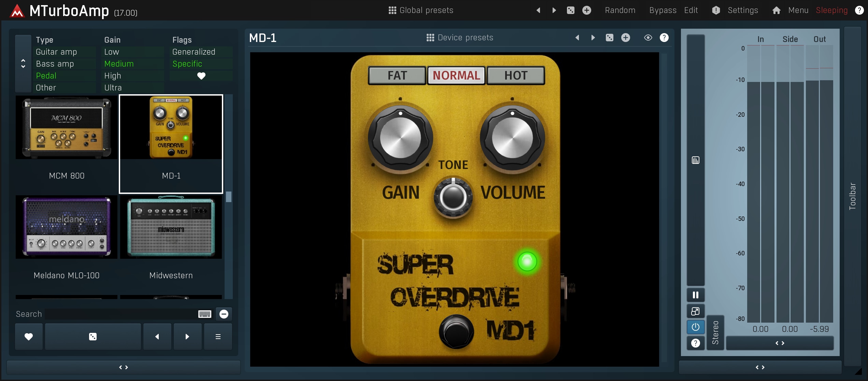Viewport: 868px width, 381px height.
Task: Click the random device dice button
Action: click(93, 337)
